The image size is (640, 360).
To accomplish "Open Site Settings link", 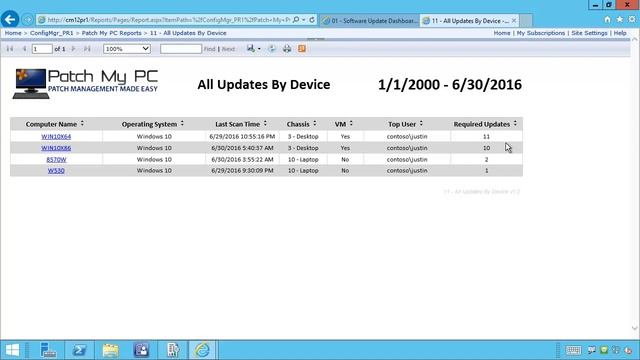I will coord(589,33).
